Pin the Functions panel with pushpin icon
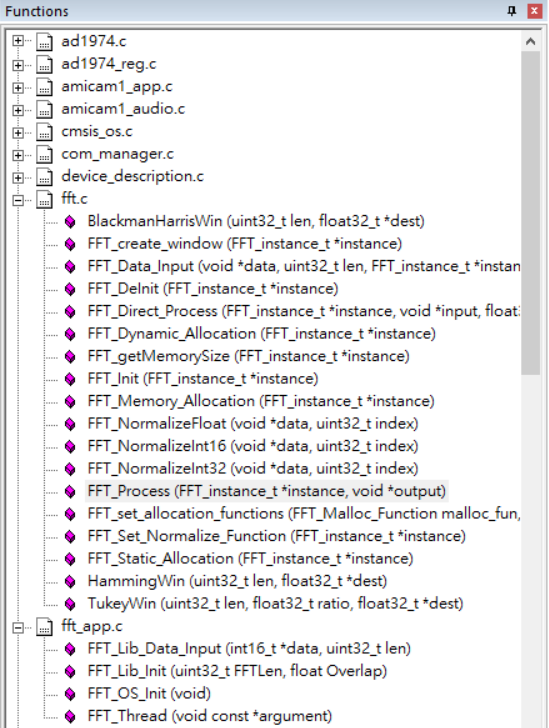549x728 pixels. point(512,11)
